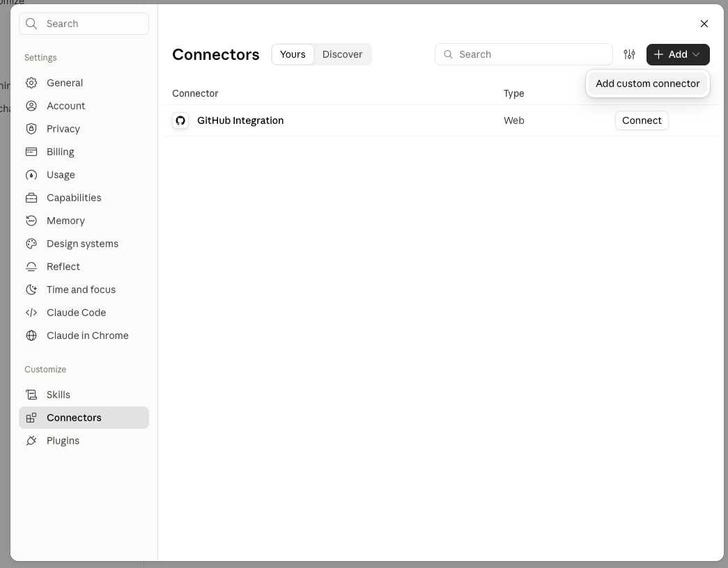The width and height of the screenshot is (728, 568).
Task: Open Account settings
Action: pyautogui.click(x=84, y=106)
